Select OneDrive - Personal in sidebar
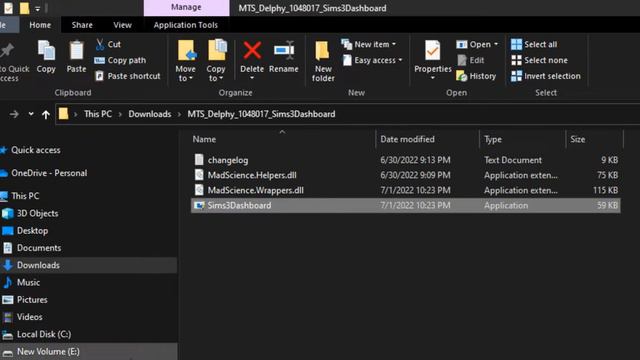The height and width of the screenshot is (360, 640). pos(49,173)
